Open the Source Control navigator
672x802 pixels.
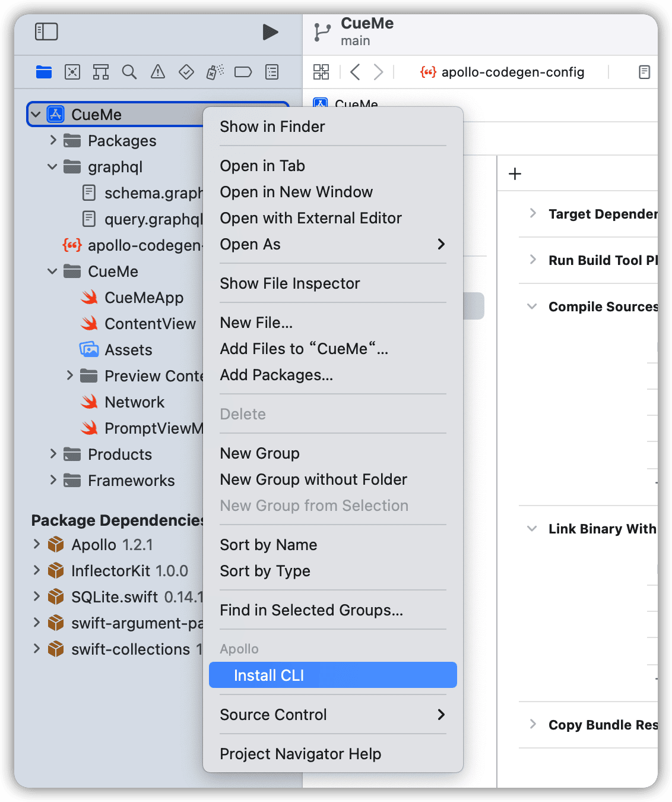(72, 72)
